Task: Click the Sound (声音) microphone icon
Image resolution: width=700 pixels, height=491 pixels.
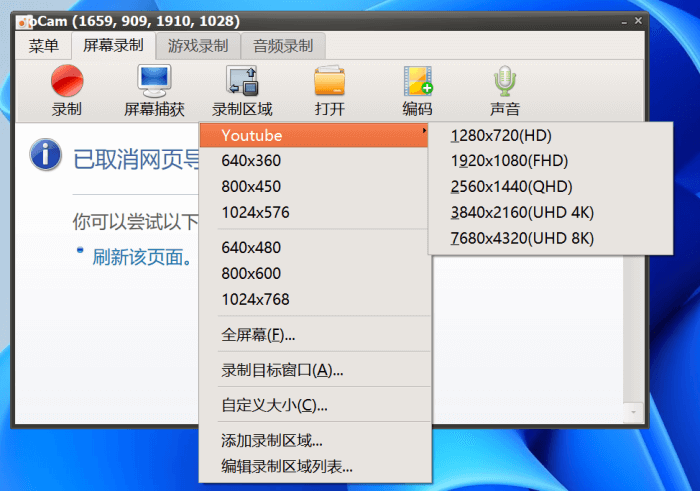Action: 505,81
